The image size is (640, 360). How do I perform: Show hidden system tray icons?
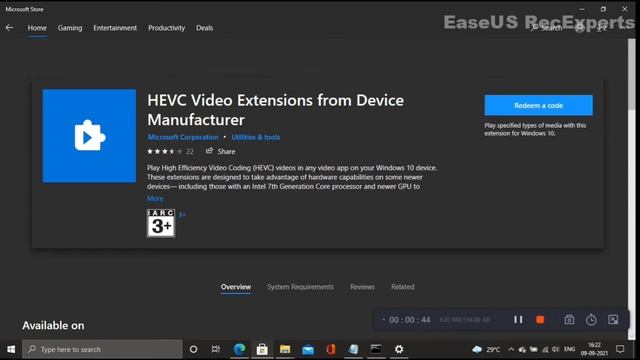pyautogui.click(x=511, y=349)
